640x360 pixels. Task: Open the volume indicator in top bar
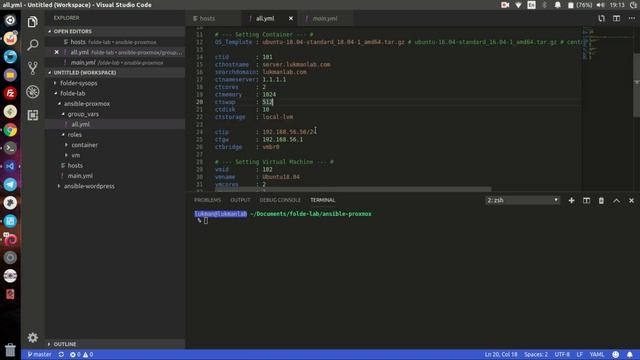[x=600, y=5]
